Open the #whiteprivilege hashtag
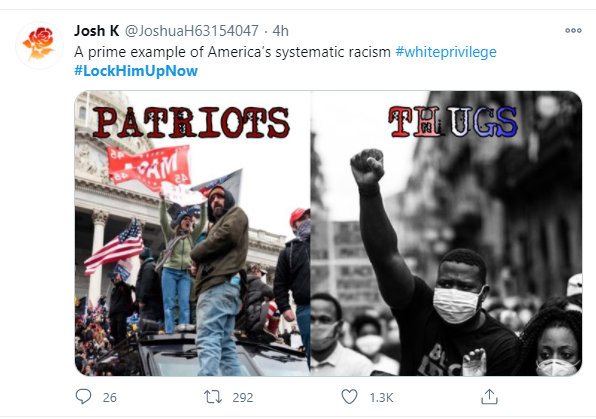The width and height of the screenshot is (596, 419). click(446, 52)
